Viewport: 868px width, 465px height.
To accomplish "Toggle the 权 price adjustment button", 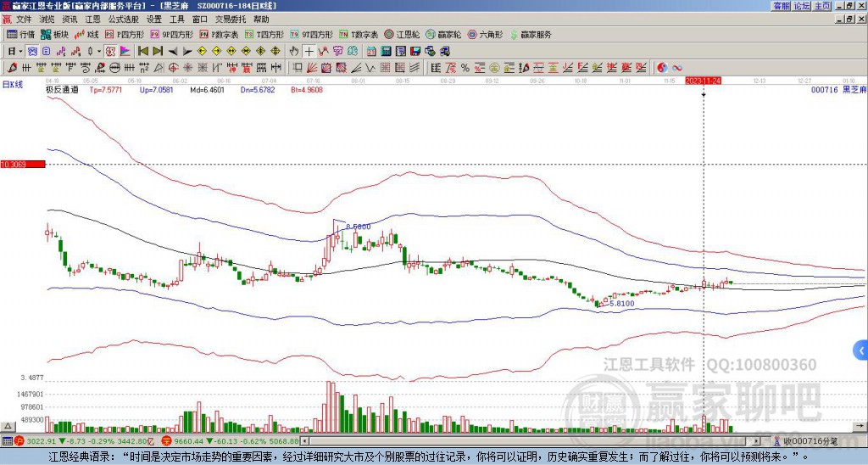I will (x=110, y=51).
